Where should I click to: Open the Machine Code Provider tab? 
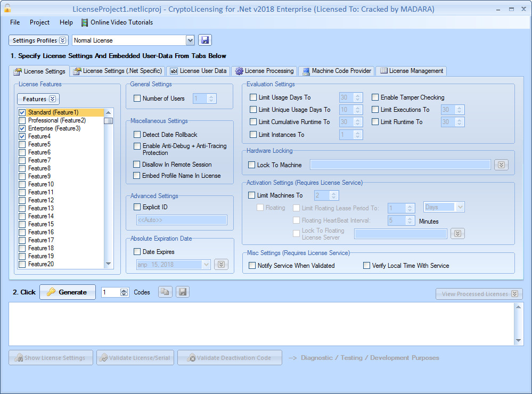coord(337,71)
